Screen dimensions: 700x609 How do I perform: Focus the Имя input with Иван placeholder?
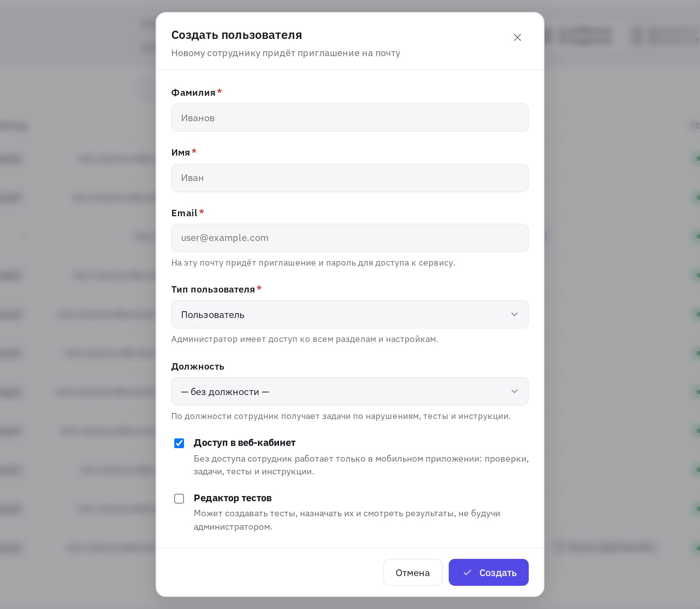350,178
